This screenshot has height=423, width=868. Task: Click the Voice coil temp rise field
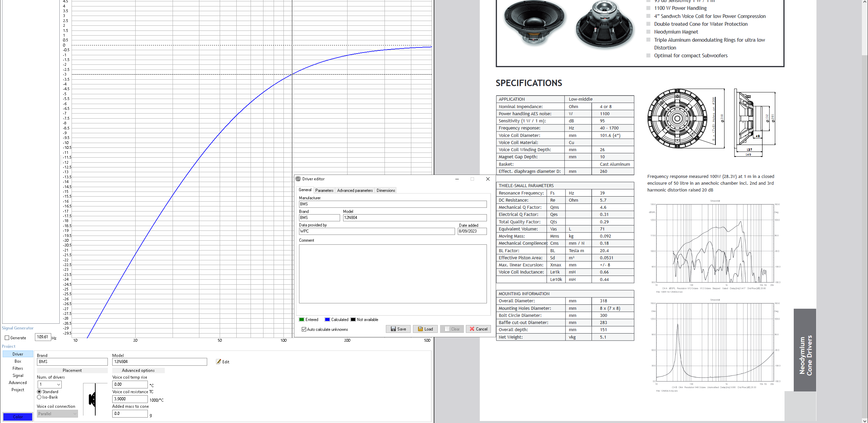130,384
